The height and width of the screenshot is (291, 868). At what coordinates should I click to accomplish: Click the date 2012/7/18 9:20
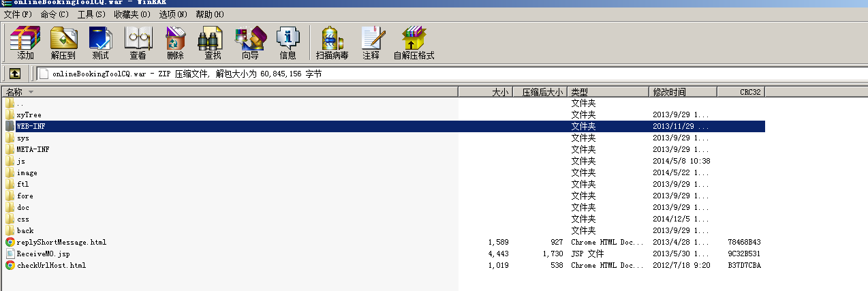click(x=681, y=265)
